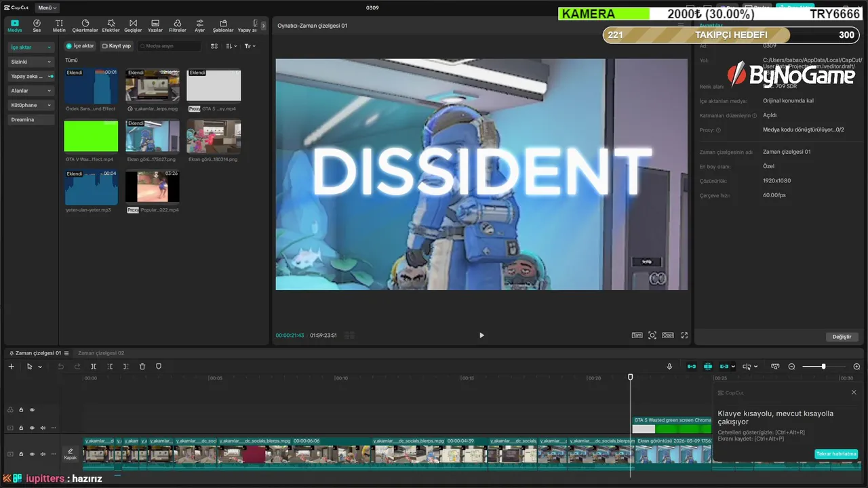The height and width of the screenshot is (488, 868).
Task: Click the İçe aktar import button
Action: pos(80,46)
